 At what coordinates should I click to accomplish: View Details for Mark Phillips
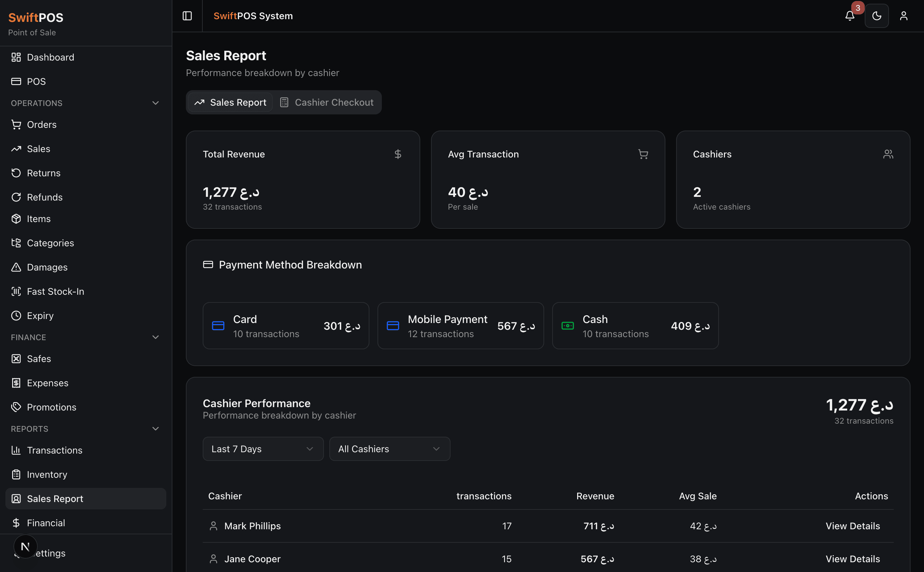(853, 526)
